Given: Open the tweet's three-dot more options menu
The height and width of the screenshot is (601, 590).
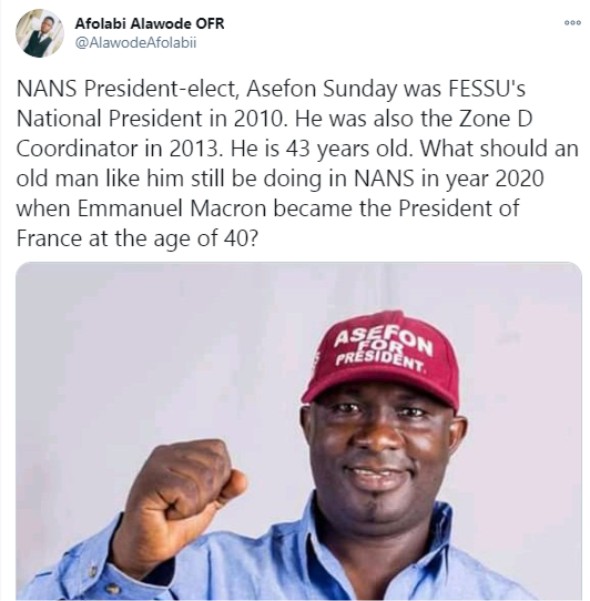Looking at the screenshot, I should (x=573, y=23).
